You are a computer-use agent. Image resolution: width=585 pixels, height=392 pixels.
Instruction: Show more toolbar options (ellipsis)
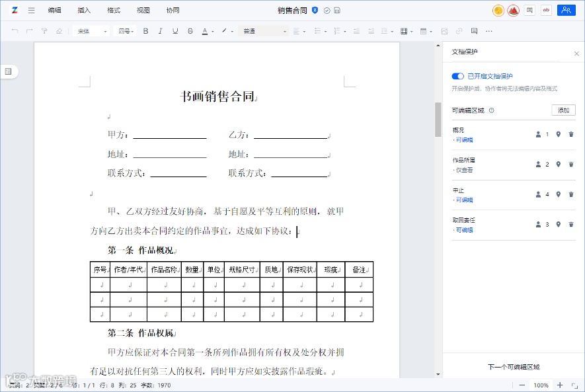click(488, 31)
